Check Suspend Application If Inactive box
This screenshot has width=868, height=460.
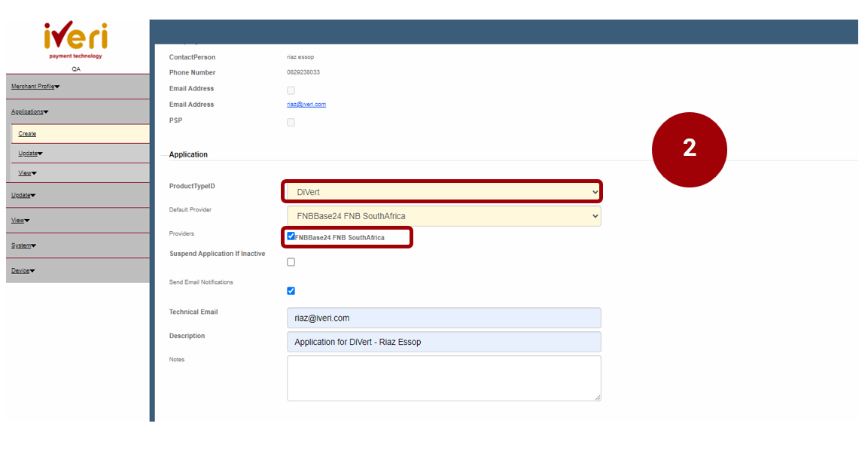(x=291, y=262)
